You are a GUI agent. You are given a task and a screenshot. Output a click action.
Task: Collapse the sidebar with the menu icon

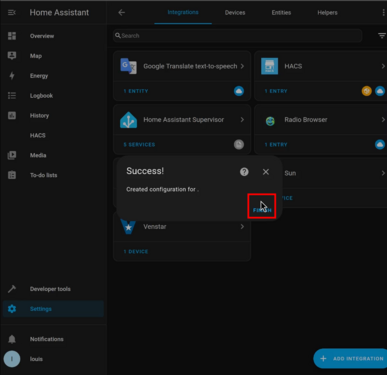pos(12,12)
